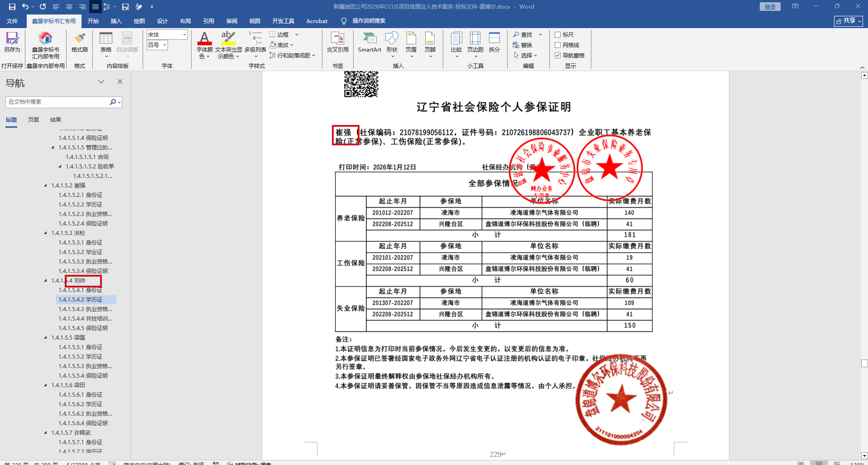Switch to the 结果 tab in navigation pane
Image resolution: width=868 pixels, height=465 pixels.
click(56, 120)
